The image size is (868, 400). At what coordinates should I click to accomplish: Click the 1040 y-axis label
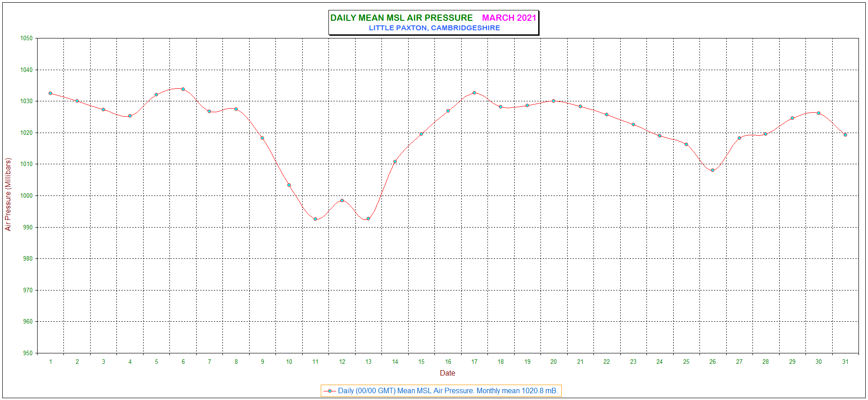coord(26,70)
